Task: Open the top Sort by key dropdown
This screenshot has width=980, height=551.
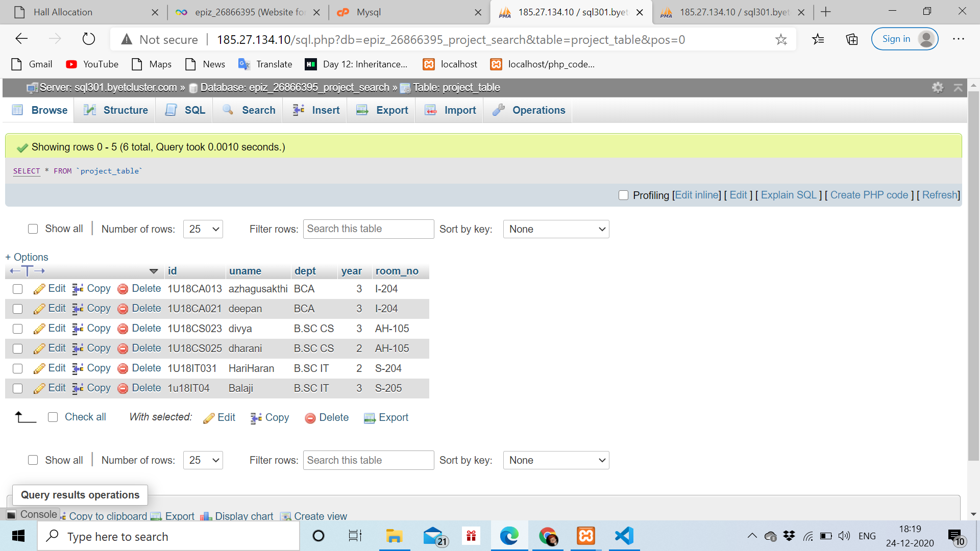Action: point(556,229)
